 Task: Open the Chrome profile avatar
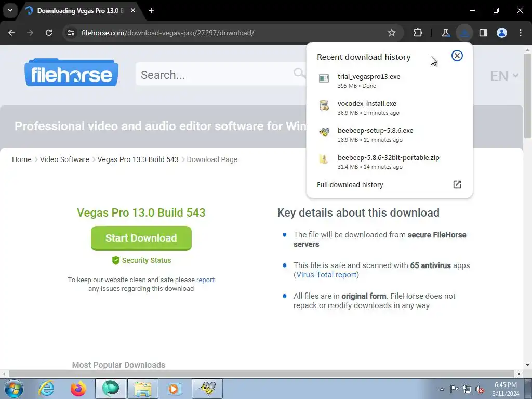(x=502, y=33)
